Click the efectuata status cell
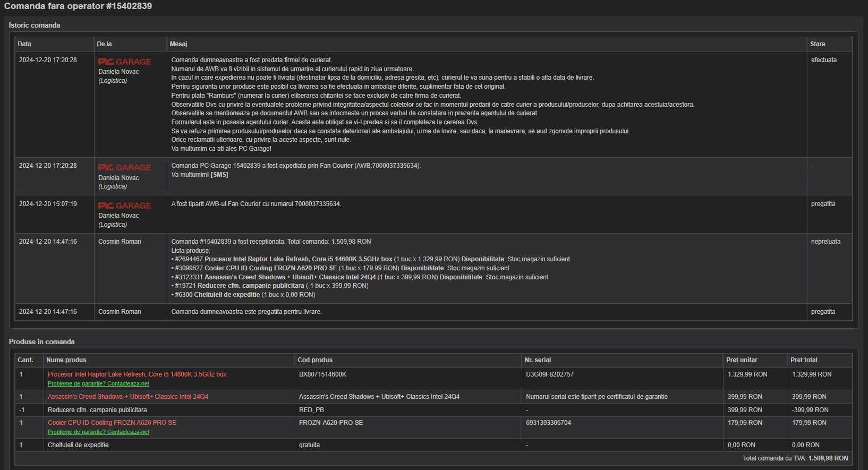Screen dimensions: 868x470 tap(824, 60)
